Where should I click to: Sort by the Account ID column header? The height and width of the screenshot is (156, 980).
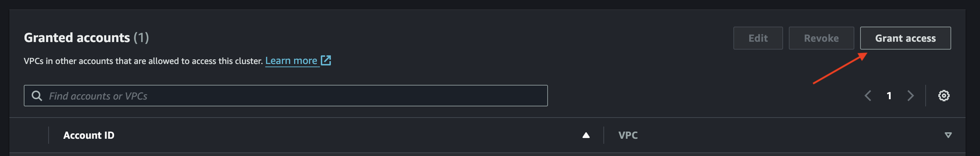point(89,135)
